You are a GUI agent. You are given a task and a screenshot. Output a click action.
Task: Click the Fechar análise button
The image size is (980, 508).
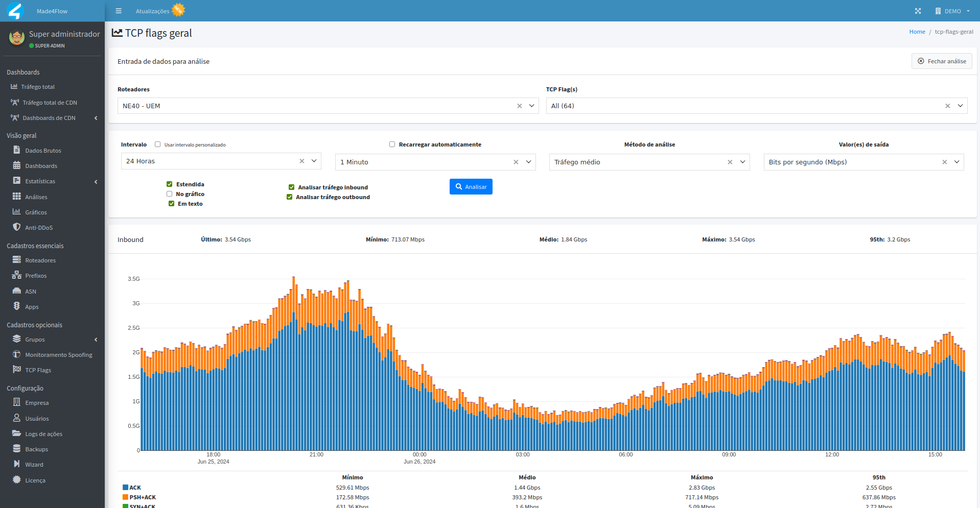pos(942,61)
